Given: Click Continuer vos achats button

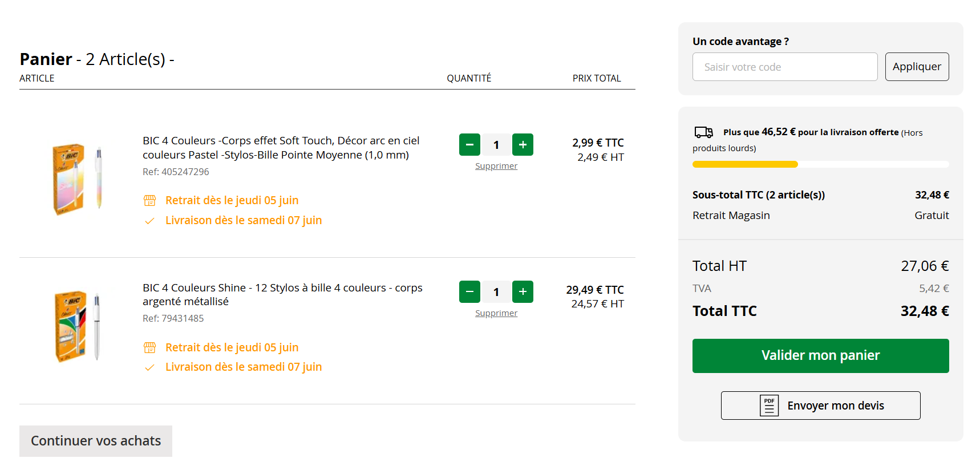Looking at the screenshot, I should pyautogui.click(x=96, y=441).
